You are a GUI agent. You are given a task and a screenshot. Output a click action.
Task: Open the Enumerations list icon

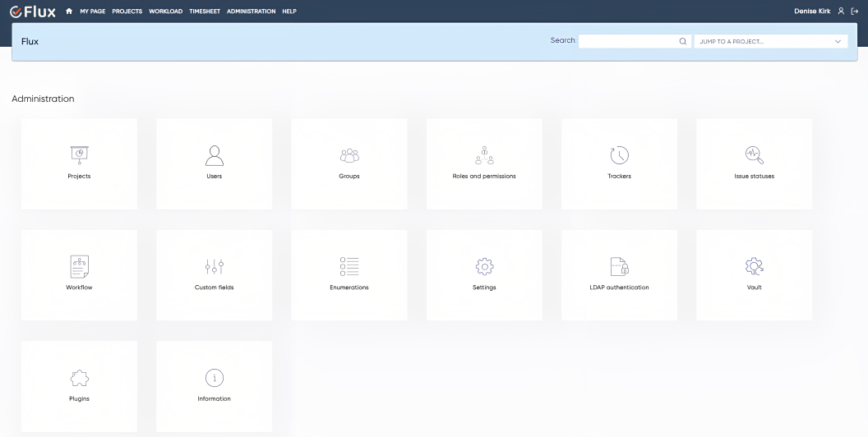coord(349,267)
